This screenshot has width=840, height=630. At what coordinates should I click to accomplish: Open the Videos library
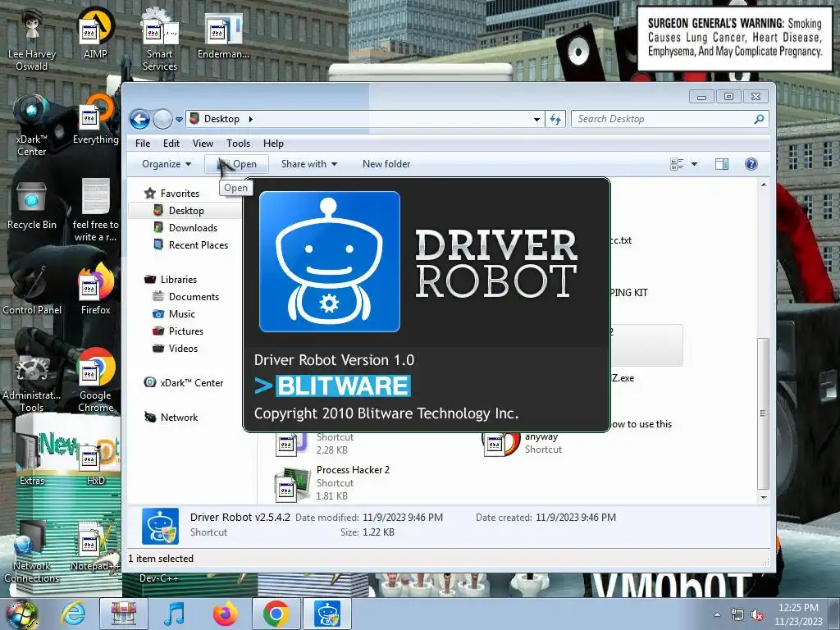point(176,348)
